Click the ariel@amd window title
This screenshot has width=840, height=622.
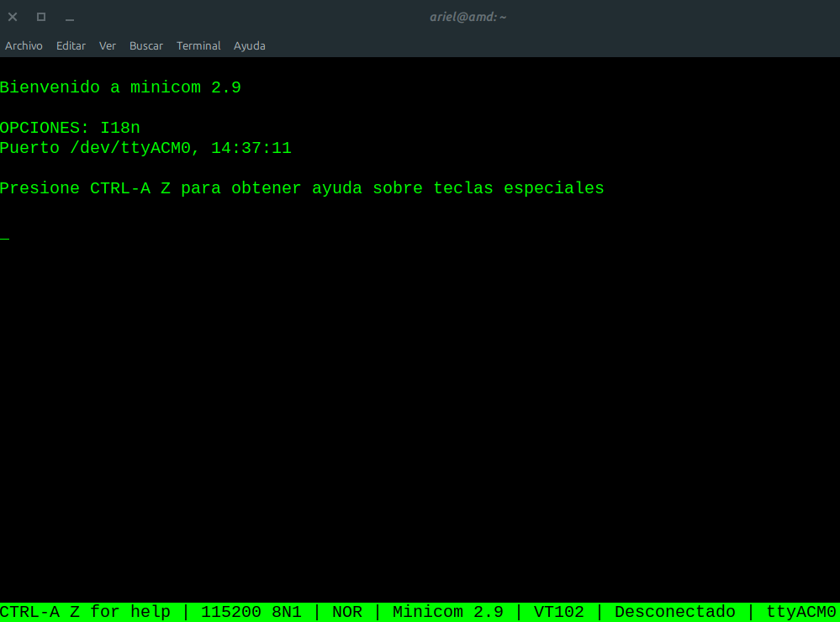click(468, 16)
